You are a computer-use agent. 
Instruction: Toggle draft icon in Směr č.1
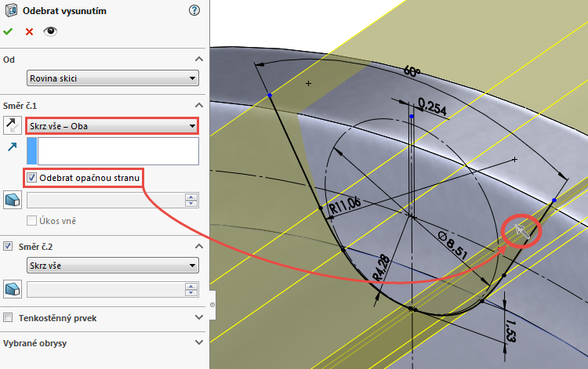click(x=13, y=200)
